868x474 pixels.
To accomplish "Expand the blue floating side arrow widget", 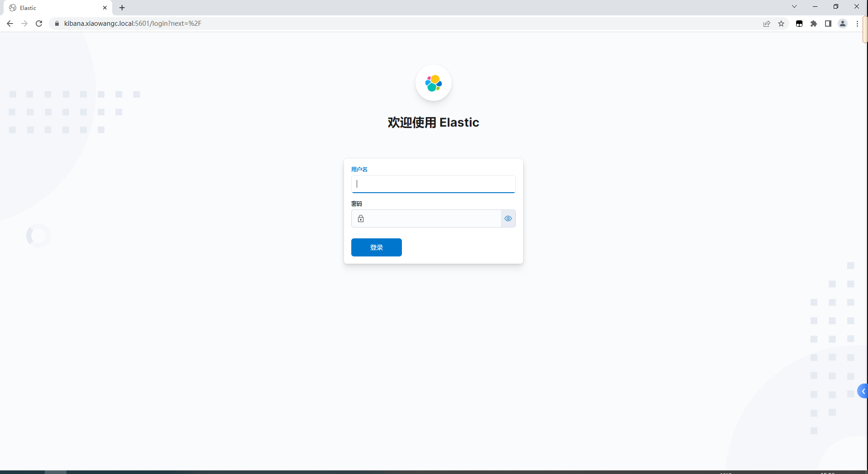I will point(863,391).
